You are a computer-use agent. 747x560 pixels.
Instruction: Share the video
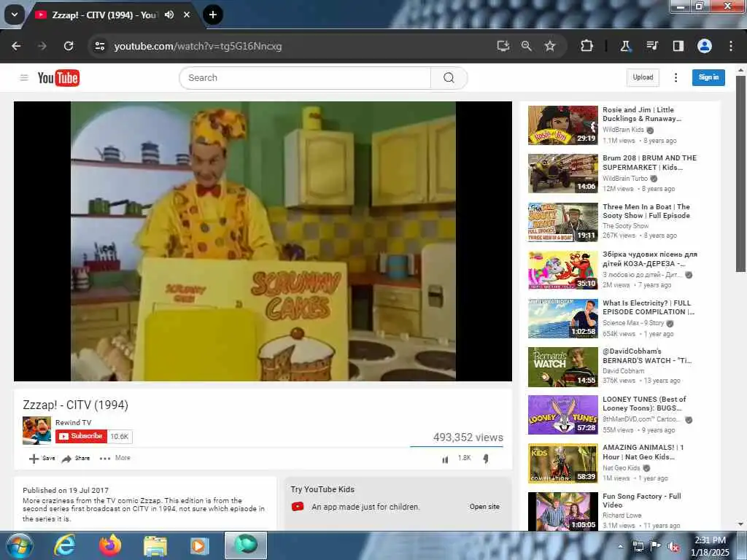click(76, 459)
